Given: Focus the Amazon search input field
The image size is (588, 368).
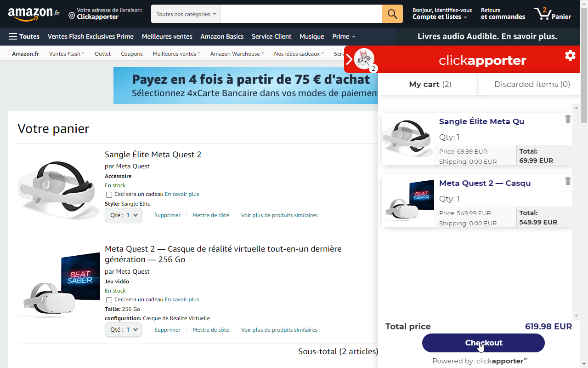Looking at the screenshot, I should (301, 14).
